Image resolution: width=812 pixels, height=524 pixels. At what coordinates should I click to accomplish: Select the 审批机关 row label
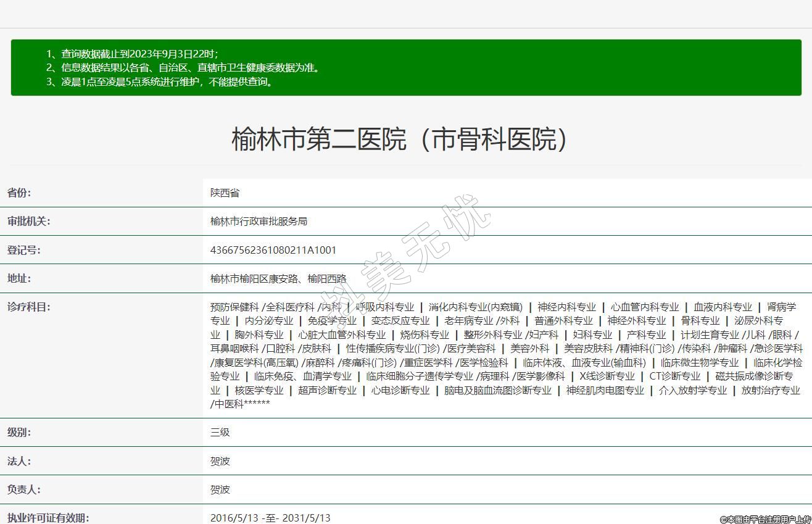pos(28,221)
